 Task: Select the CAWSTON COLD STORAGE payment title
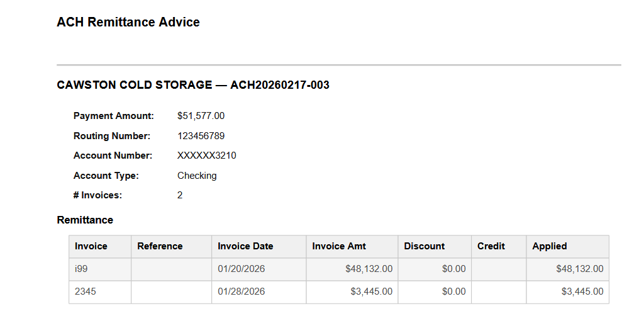[x=193, y=85]
